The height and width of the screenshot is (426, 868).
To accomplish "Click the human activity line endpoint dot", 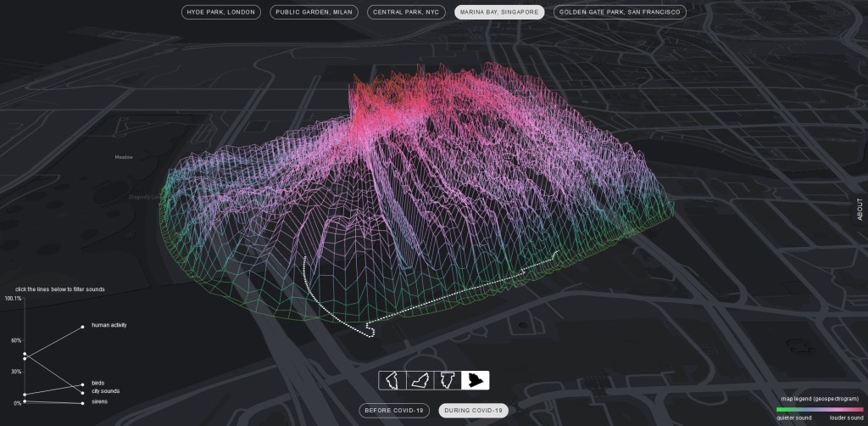I will [82, 326].
